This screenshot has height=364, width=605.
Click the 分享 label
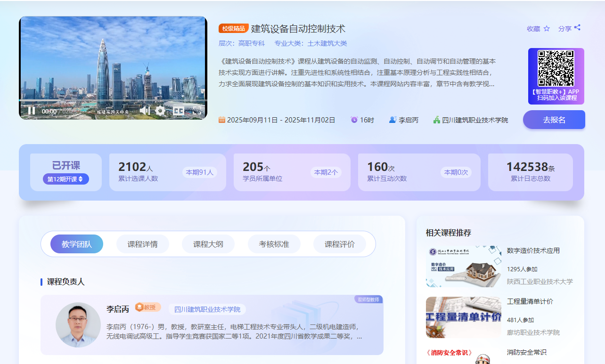point(565,28)
